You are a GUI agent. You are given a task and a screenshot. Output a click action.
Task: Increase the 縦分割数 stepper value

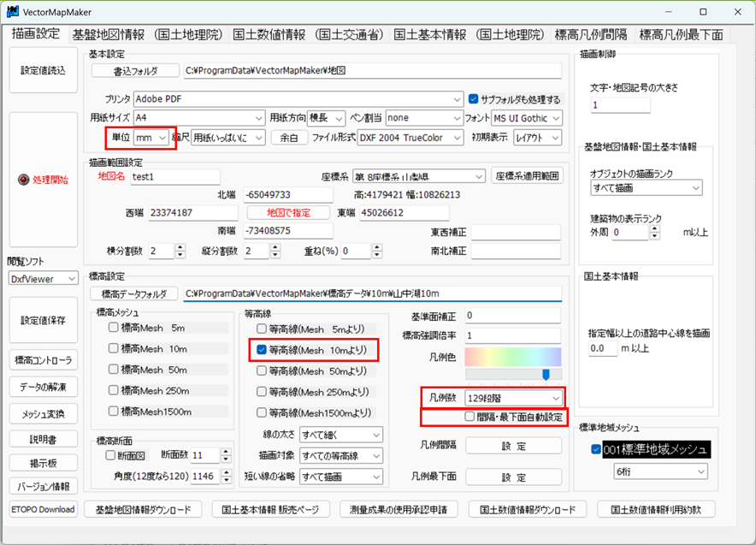coord(274,247)
